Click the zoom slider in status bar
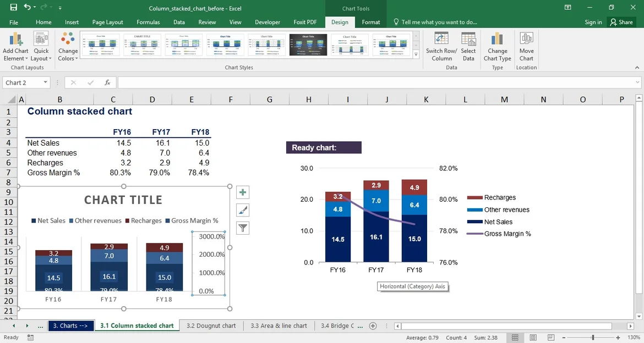The height and width of the screenshot is (343, 644). point(593,338)
